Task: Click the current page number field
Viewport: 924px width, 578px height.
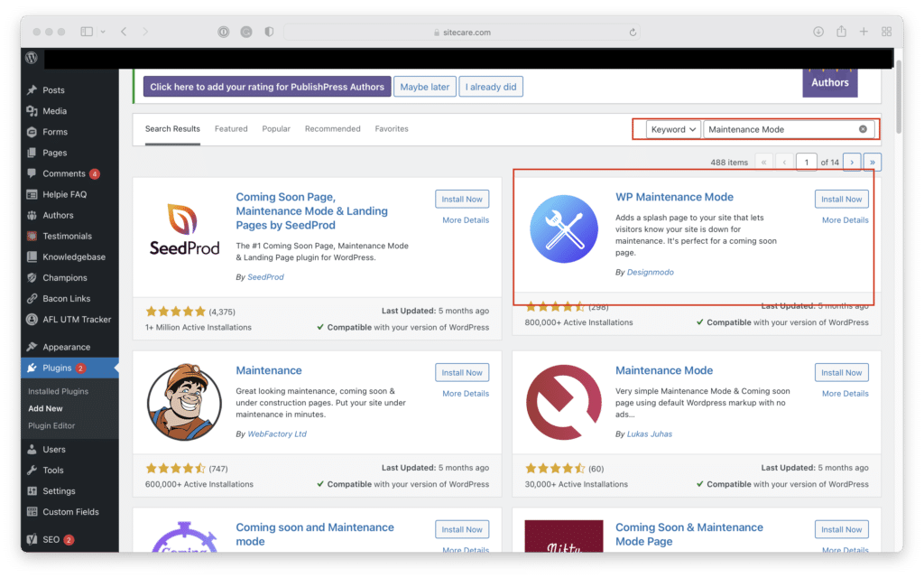Action: click(x=806, y=162)
